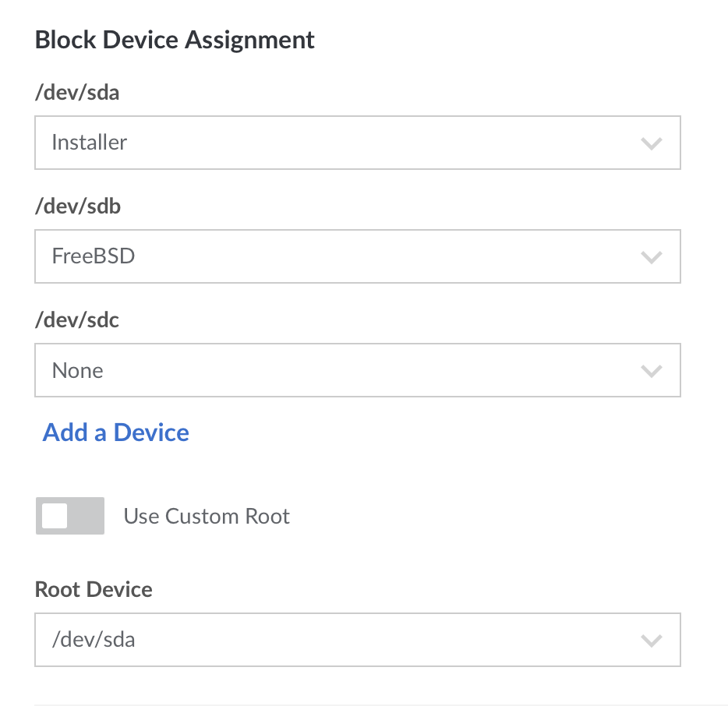
Task: Click the None value text
Action: [78, 370]
